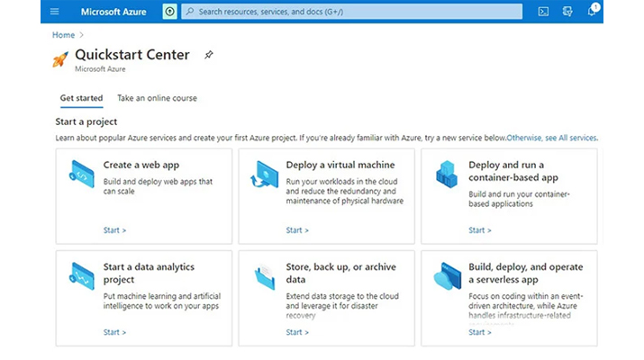Start the Store, back up, or archive data project
The height and width of the screenshot is (360, 644).
point(297,332)
